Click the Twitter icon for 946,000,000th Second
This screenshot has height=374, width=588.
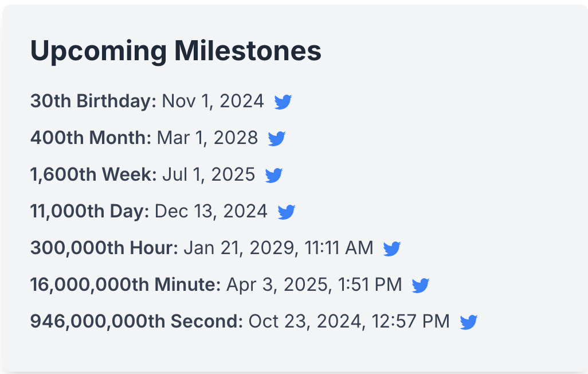click(468, 321)
